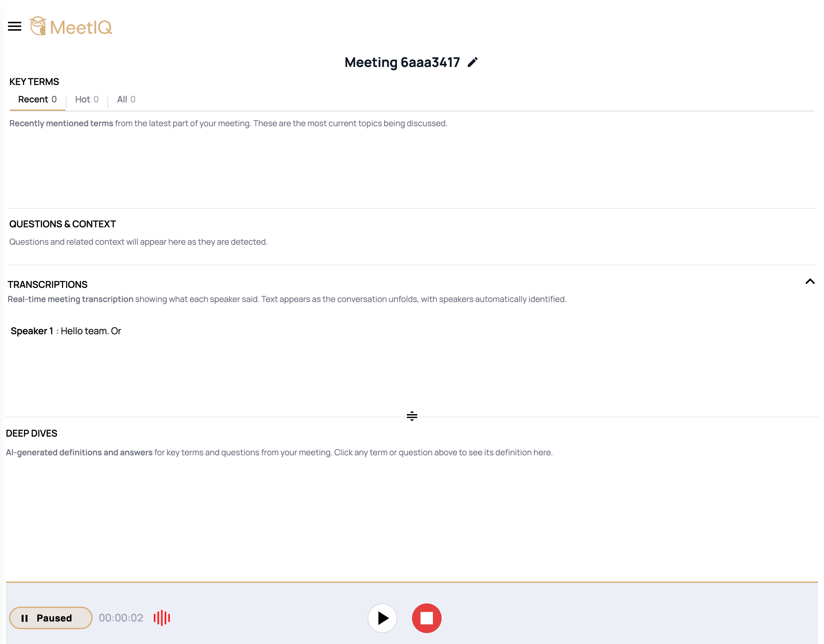Switch to the Hot key terms tab
The height and width of the screenshot is (644, 824).
point(87,99)
